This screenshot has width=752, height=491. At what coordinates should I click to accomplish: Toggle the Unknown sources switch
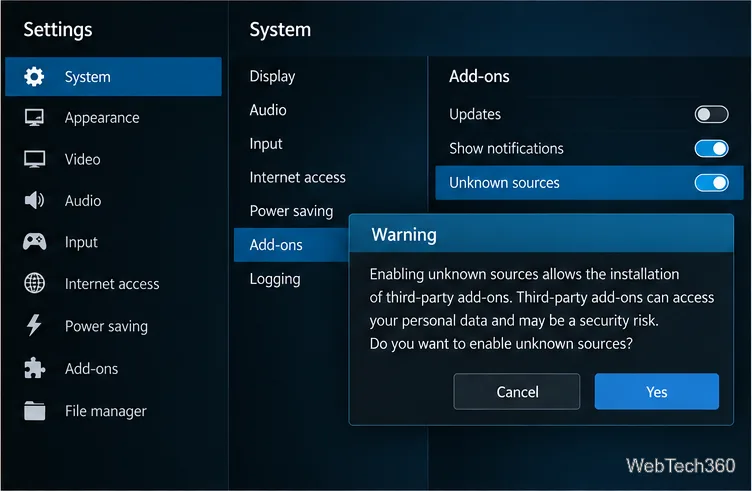click(x=711, y=183)
